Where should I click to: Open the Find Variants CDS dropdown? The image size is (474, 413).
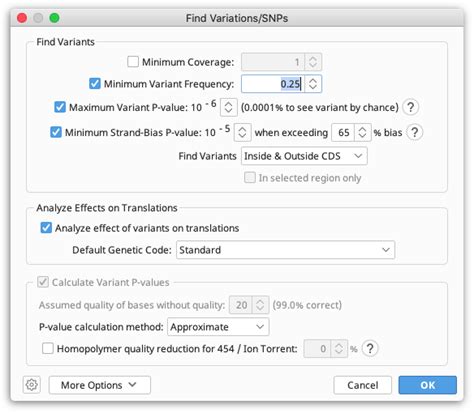coord(304,156)
